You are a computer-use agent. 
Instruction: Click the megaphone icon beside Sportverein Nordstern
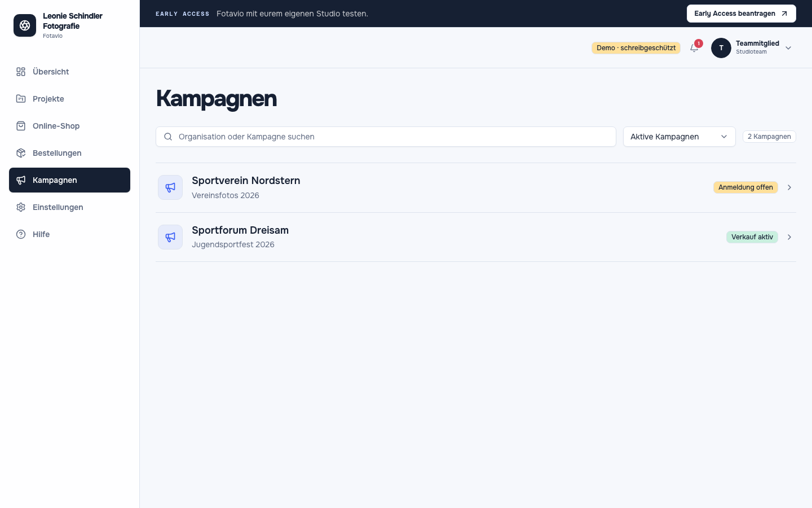click(x=170, y=187)
